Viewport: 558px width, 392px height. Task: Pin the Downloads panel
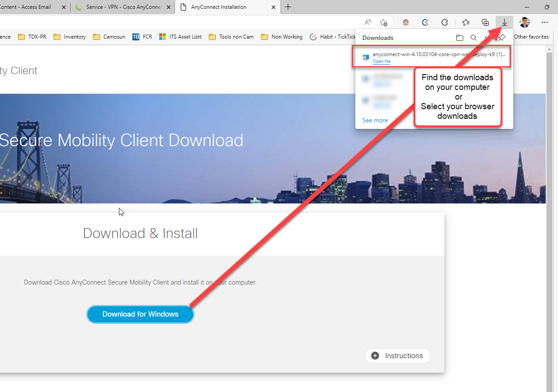coord(503,37)
